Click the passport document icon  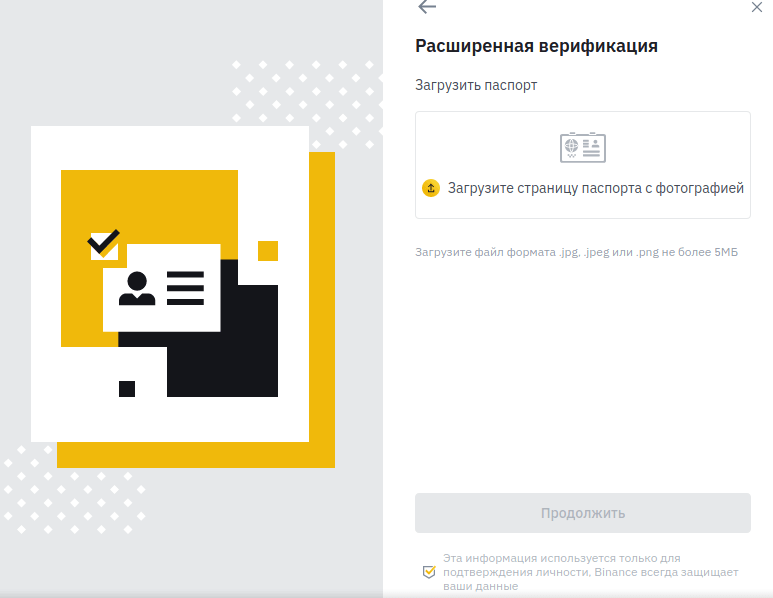[583, 147]
